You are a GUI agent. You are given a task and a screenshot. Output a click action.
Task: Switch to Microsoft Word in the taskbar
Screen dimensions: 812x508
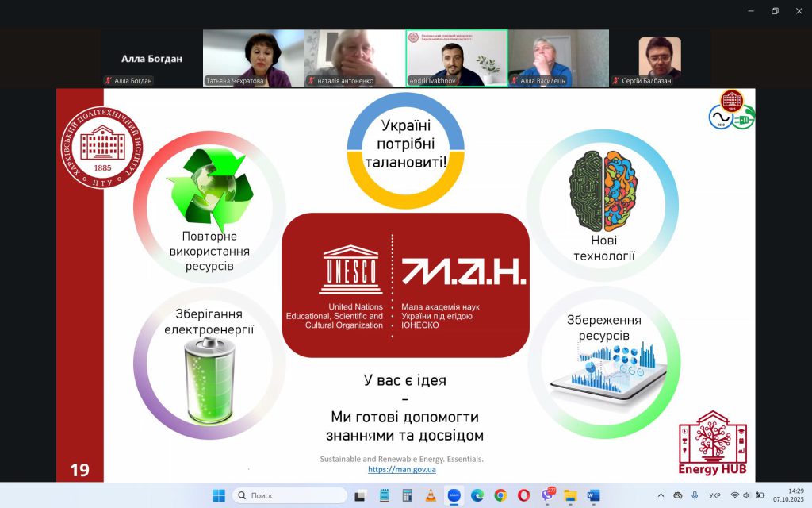593,495
